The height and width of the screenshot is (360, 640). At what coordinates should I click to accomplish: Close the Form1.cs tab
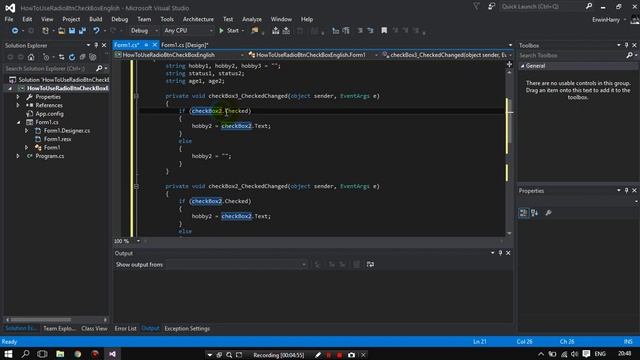click(x=155, y=45)
